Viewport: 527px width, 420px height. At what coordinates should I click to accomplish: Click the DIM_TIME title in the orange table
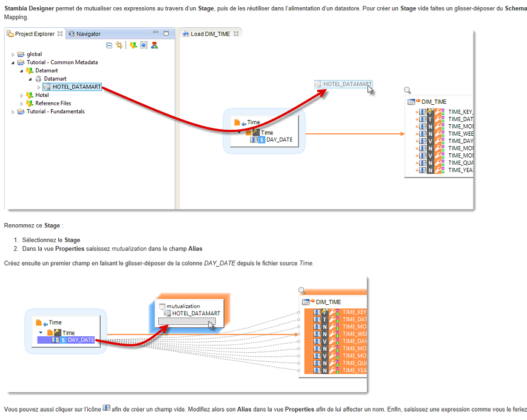click(328, 302)
